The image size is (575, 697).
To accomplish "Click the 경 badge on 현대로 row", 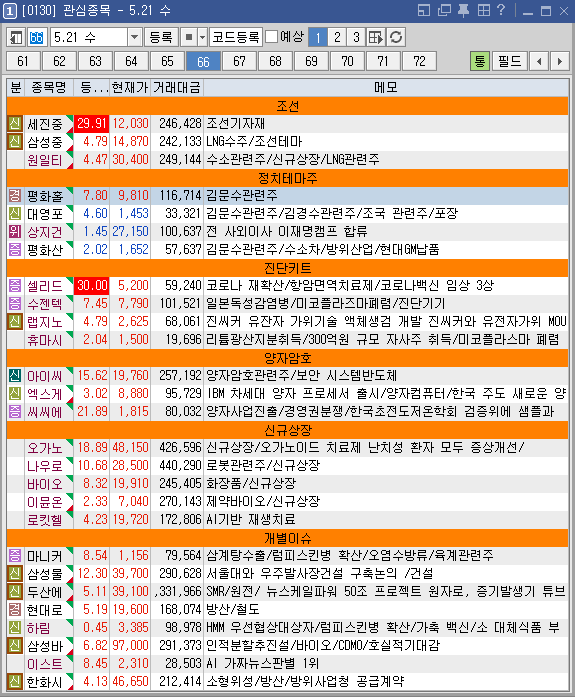I will [15, 609].
